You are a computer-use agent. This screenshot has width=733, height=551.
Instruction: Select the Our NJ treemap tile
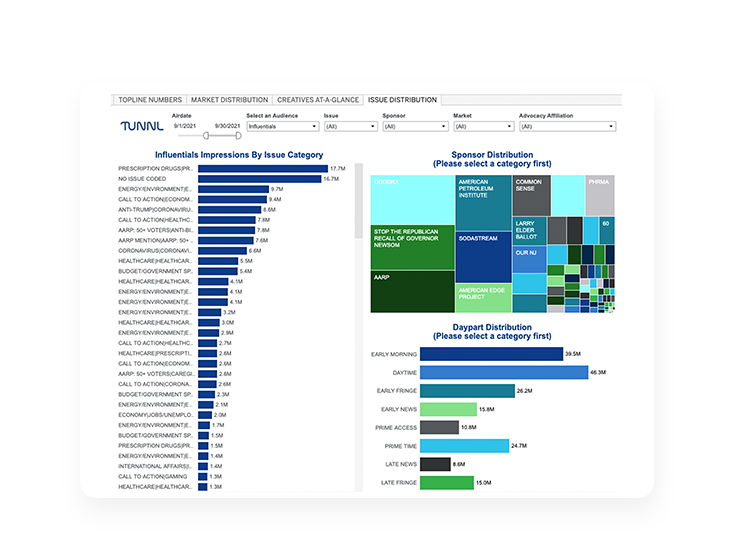pyautogui.click(x=529, y=259)
